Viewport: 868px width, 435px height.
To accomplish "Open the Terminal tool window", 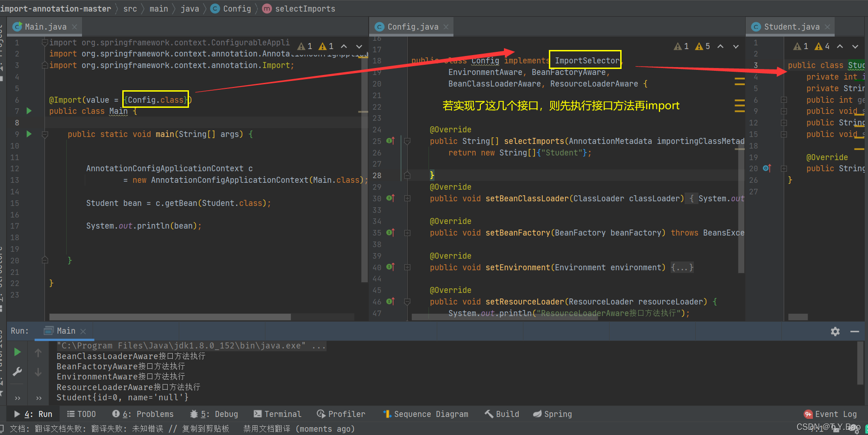I will coord(277,414).
